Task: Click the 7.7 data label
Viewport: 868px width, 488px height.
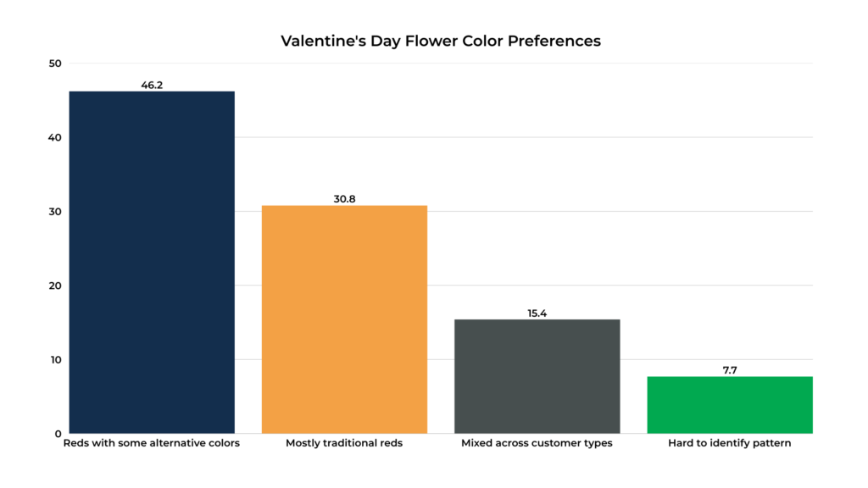Action: click(x=729, y=370)
